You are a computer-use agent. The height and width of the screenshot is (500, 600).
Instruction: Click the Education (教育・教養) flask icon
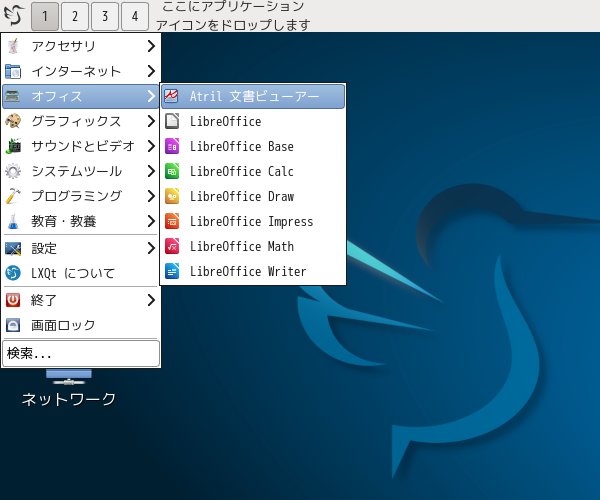[x=13, y=221]
